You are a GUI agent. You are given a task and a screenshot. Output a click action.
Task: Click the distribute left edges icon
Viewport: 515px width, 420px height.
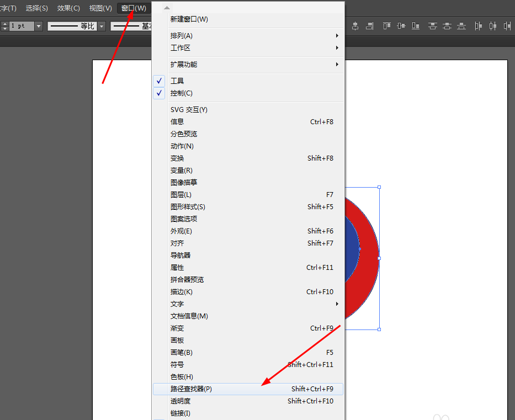pyautogui.click(x=478, y=26)
